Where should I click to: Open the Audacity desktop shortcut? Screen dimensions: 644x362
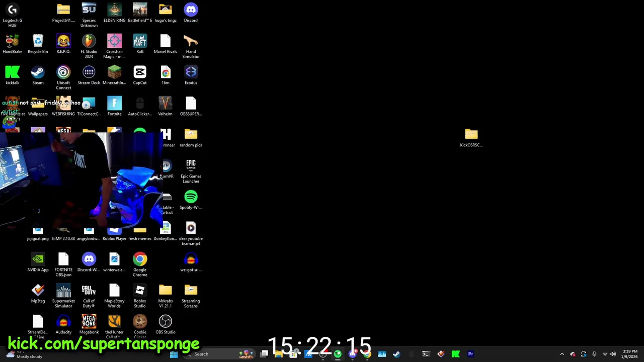(x=63, y=325)
